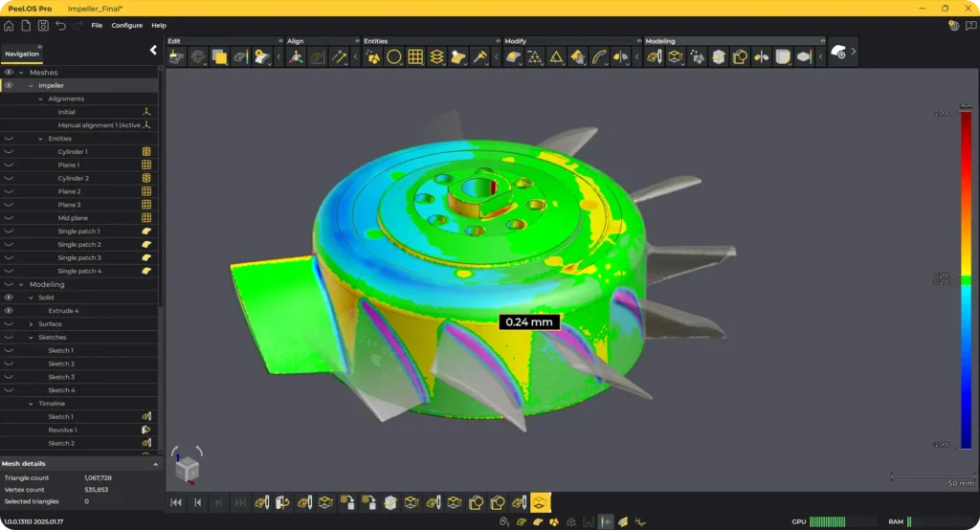Select the circle entity tool

pos(394,57)
